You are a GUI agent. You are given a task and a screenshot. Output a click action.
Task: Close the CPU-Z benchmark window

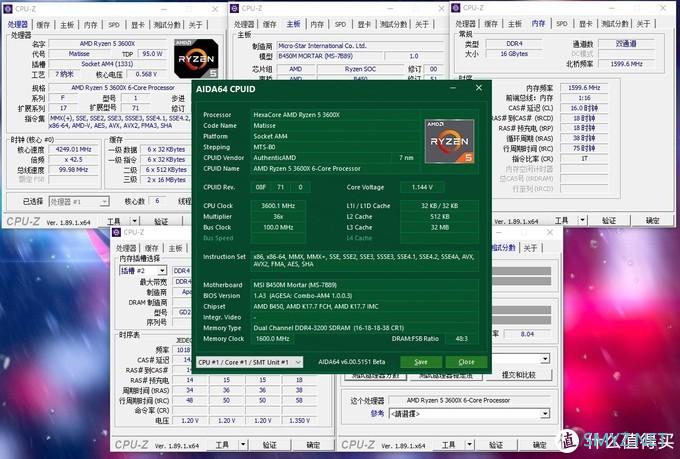pyautogui.click(x=550, y=233)
